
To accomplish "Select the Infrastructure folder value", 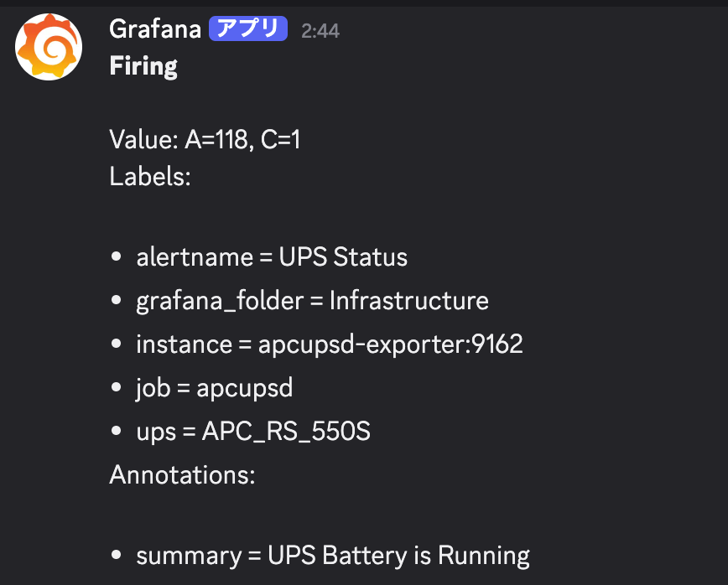I will click(408, 300).
